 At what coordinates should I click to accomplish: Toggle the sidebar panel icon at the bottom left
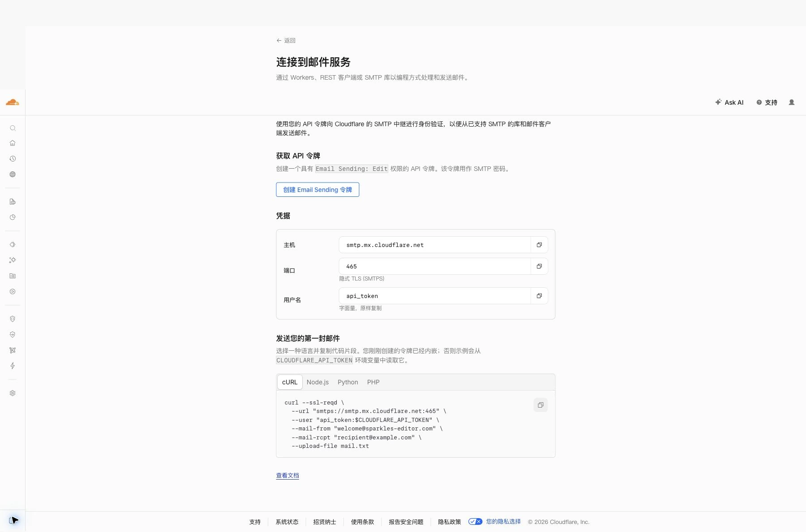click(13, 520)
